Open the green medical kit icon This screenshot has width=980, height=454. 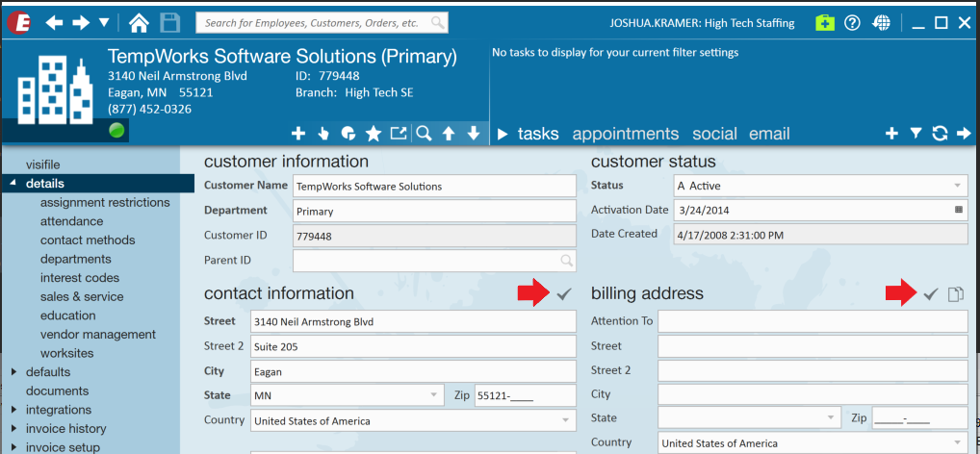pyautogui.click(x=825, y=23)
